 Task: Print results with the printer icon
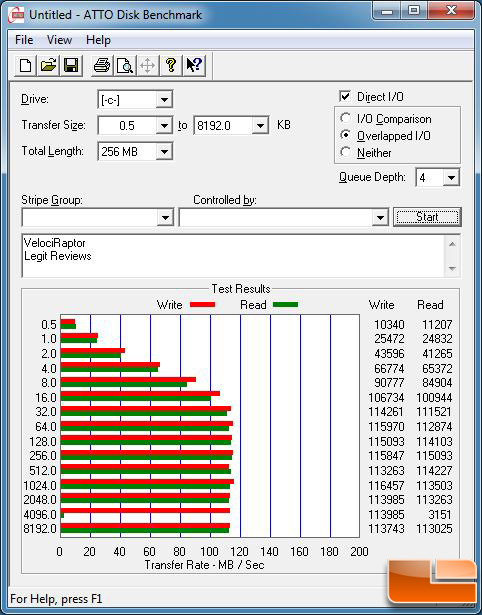pyautogui.click(x=102, y=65)
